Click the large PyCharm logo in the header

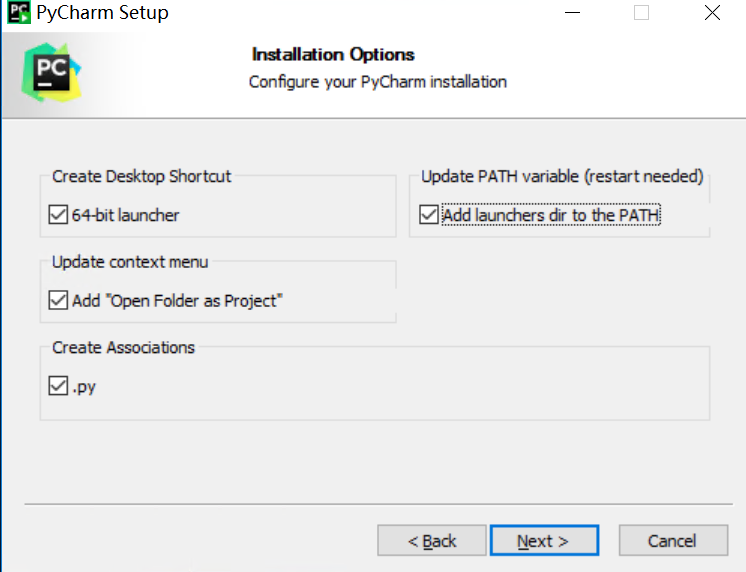[49, 70]
